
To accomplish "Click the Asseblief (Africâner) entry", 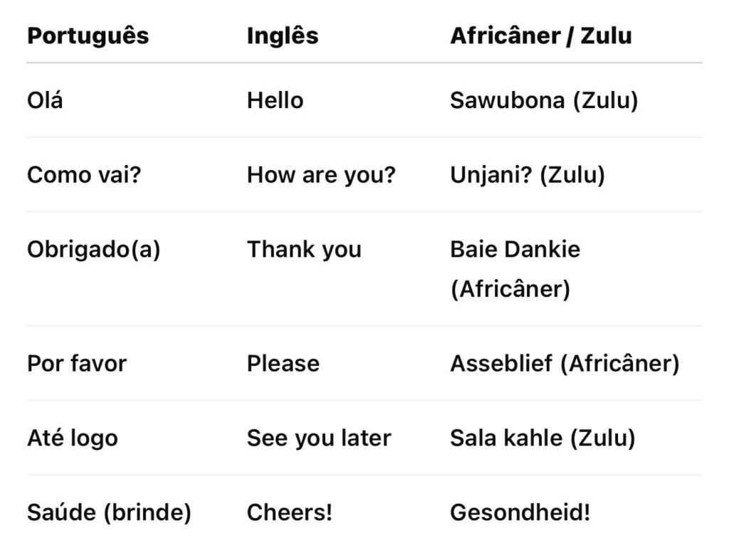I will 565,364.
